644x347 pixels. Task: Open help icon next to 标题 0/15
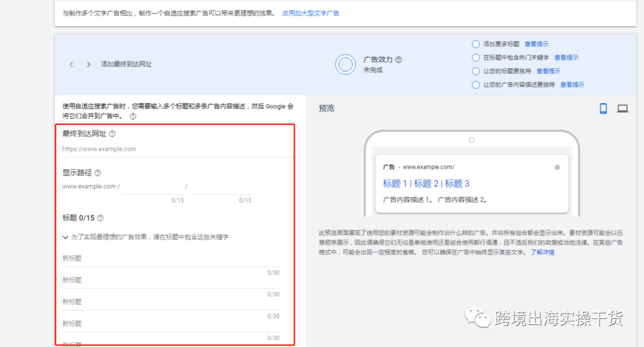(x=100, y=218)
